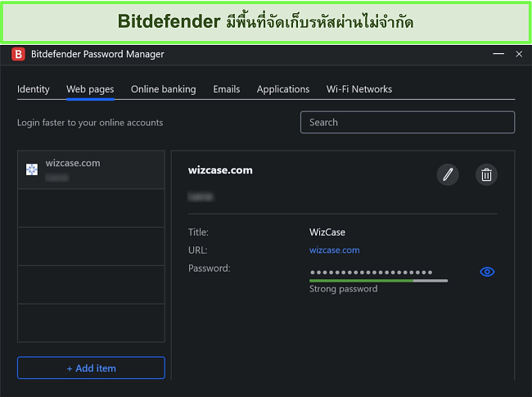
Task: Reveal the password with the eye icon
Action: pyautogui.click(x=487, y=272)
